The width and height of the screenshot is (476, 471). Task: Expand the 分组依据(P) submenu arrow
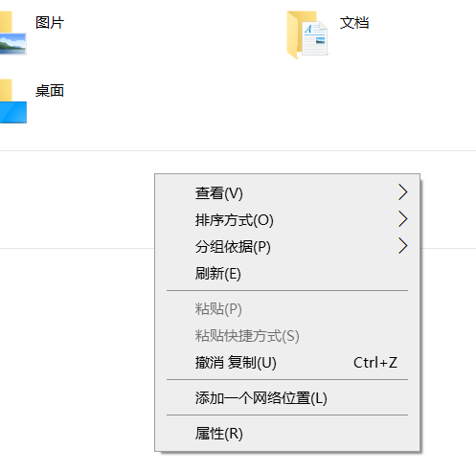pos(403,246)
